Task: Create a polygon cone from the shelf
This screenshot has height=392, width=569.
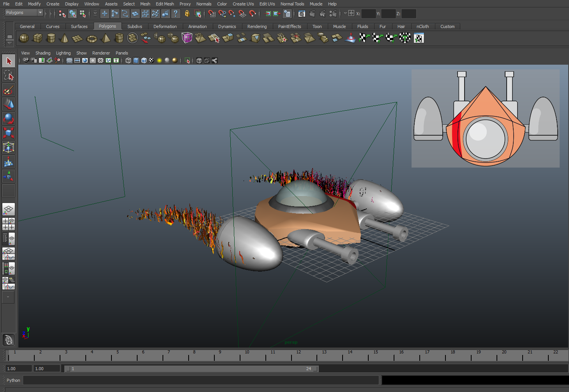Action: (x=64, y=38)
